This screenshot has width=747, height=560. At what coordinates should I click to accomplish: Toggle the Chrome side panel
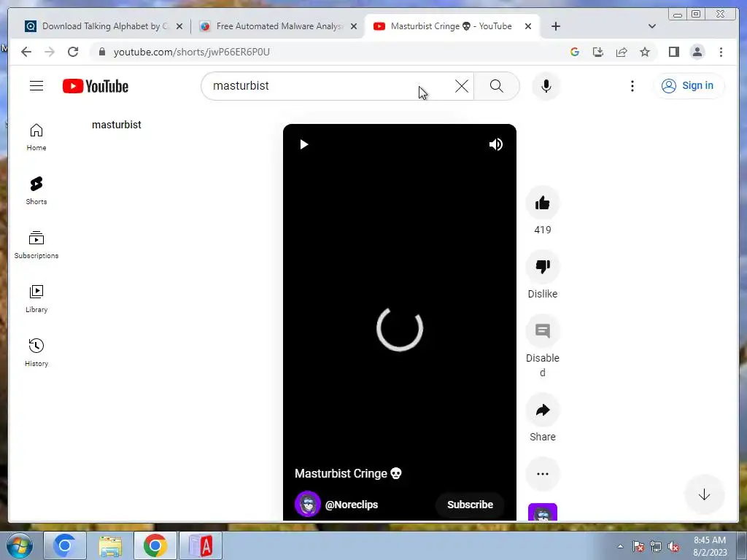tap(673, 52)
